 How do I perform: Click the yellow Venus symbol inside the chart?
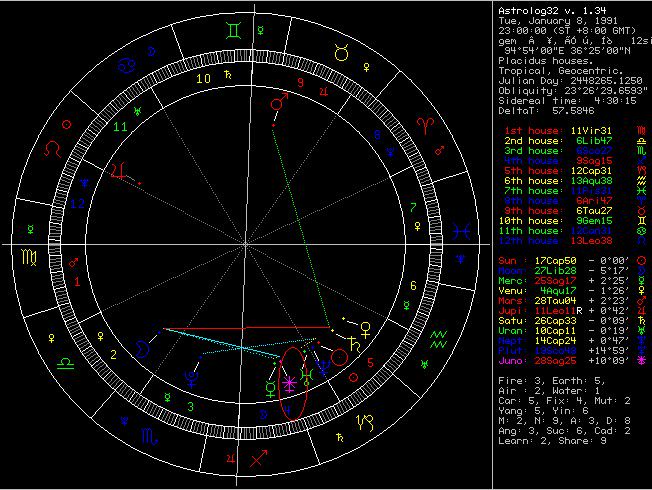pos(367,327)
